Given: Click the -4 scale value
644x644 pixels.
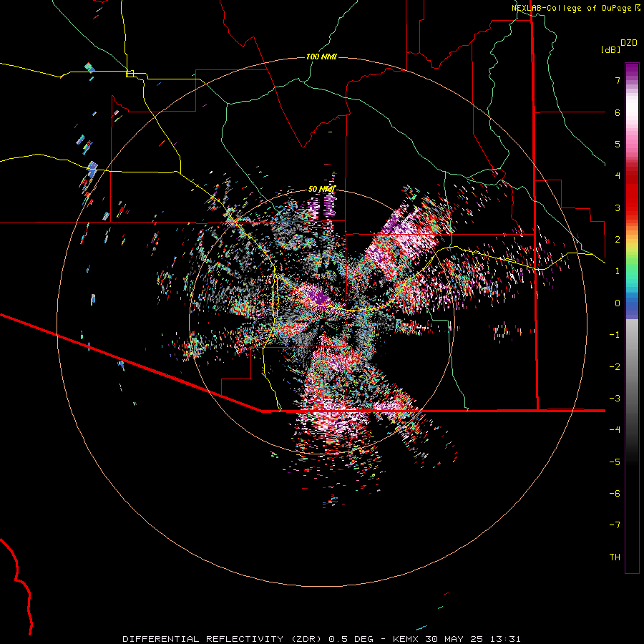Looking at the screenshot, I should point(615,429).
